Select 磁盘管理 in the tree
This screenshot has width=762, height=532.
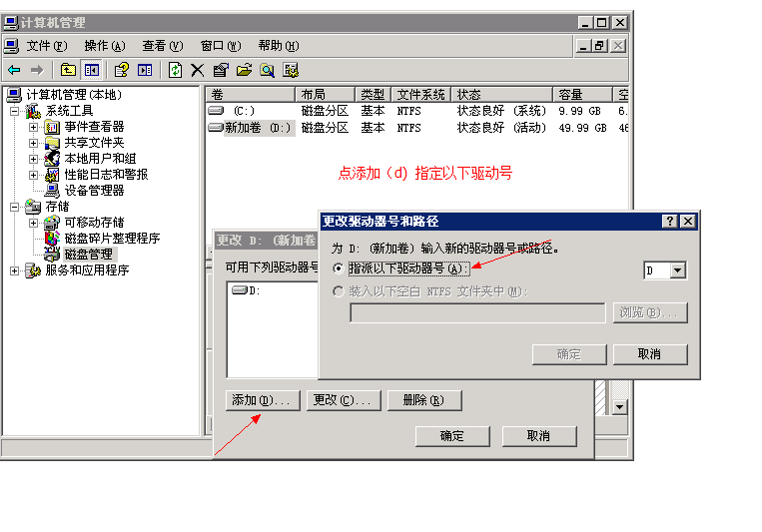89,255
